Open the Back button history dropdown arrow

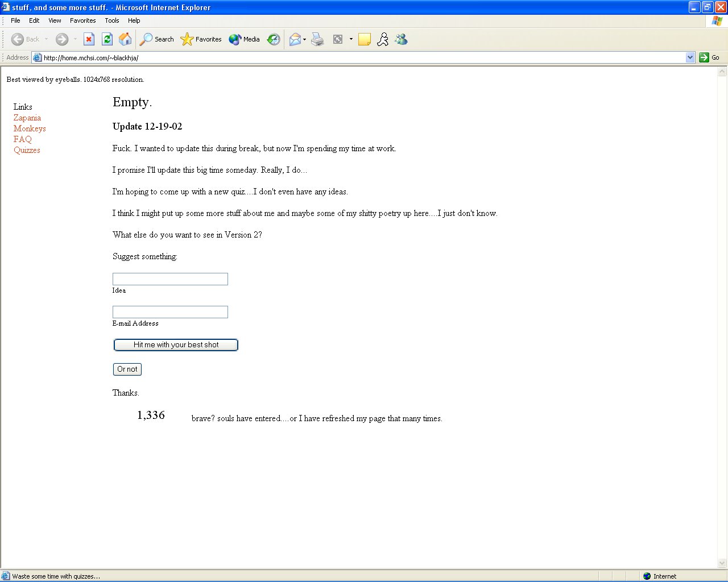(47, 39)
